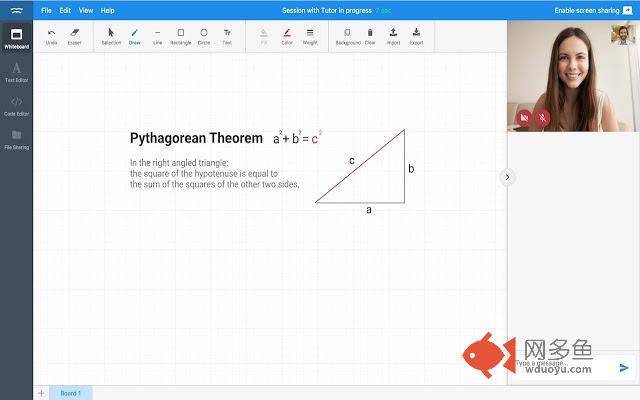Switch to the Text Editor sidebar
Screen dimensions: 640x400
click(16, 72)
